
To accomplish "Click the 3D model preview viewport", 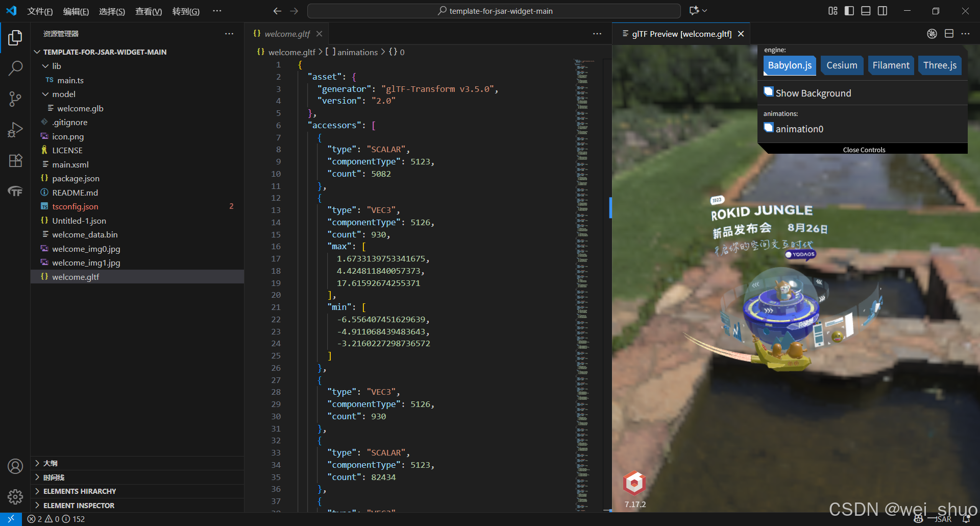I will [796, 278].
